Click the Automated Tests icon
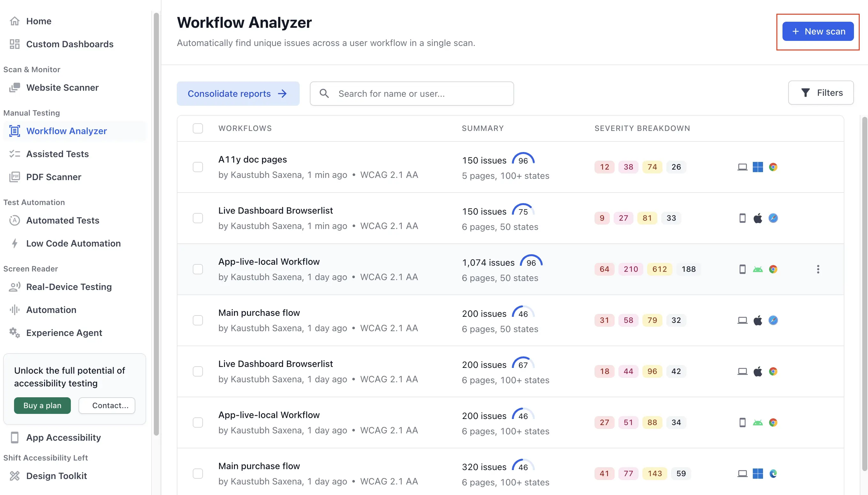 [x=15, y=220]
